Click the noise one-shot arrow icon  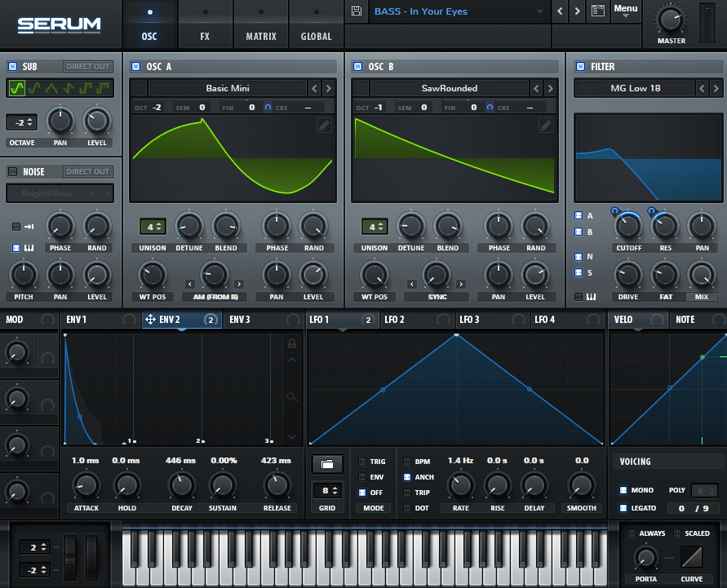coord(29,227)
